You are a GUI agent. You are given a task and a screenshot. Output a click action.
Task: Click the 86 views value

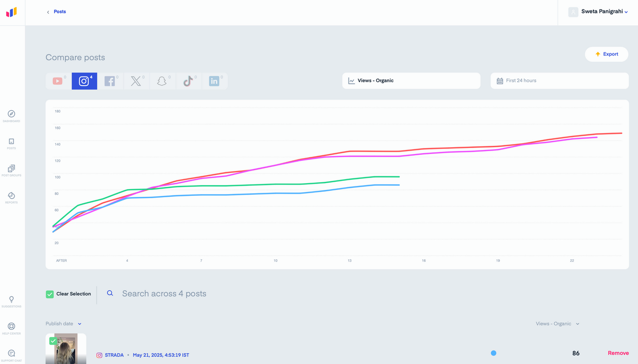point(576,353)
